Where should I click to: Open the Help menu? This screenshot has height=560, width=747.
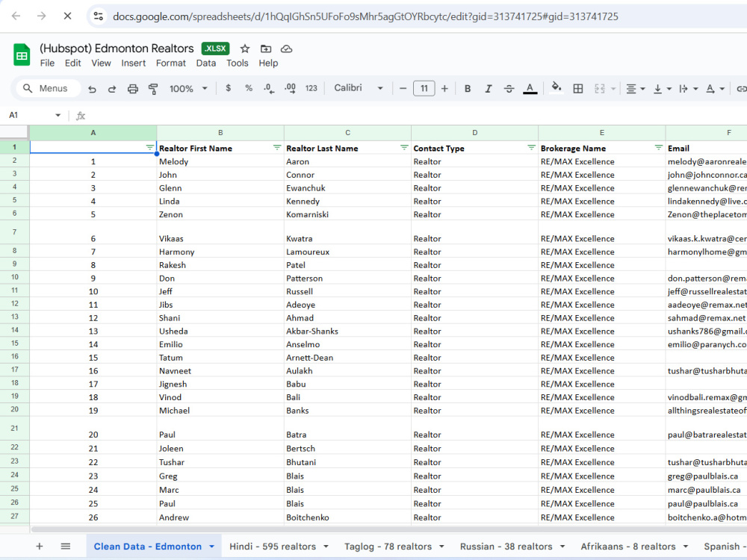(x=268, y=63)
